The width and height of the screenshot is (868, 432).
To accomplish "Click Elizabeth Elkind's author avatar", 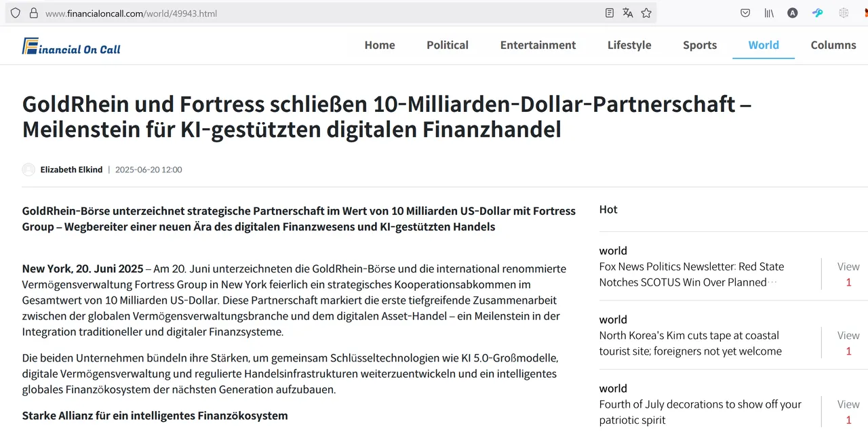I will coord(28,170).
